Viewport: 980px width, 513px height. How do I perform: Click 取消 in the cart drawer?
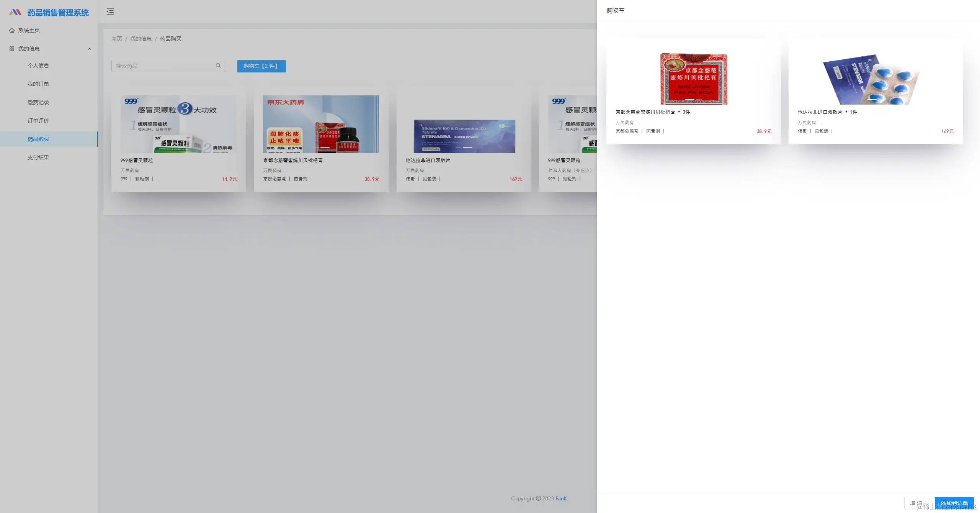coord(916,503)
